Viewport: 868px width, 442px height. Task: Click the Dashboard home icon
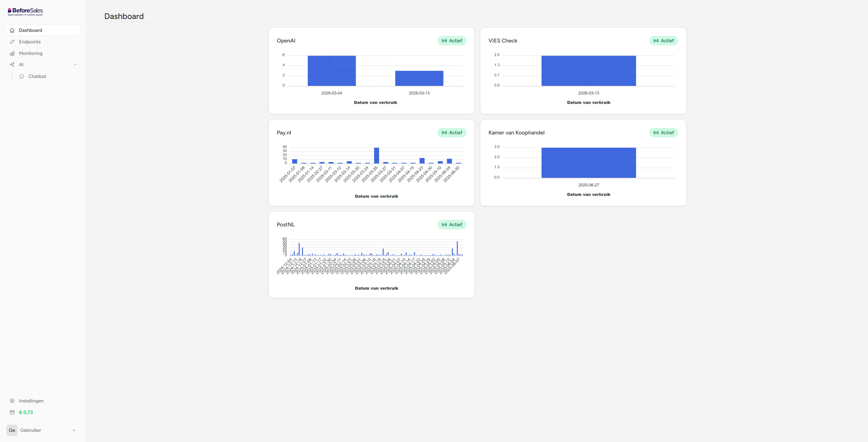[12, 30]
